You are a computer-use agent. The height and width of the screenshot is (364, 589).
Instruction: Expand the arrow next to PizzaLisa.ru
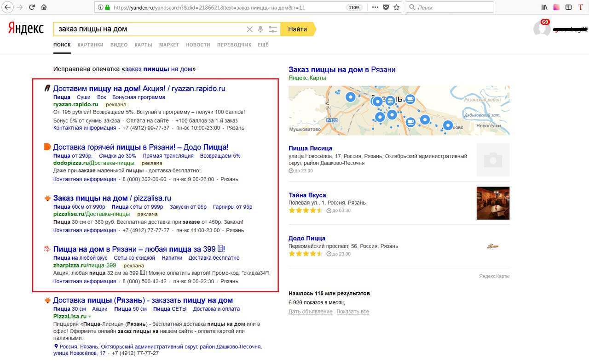90,317
